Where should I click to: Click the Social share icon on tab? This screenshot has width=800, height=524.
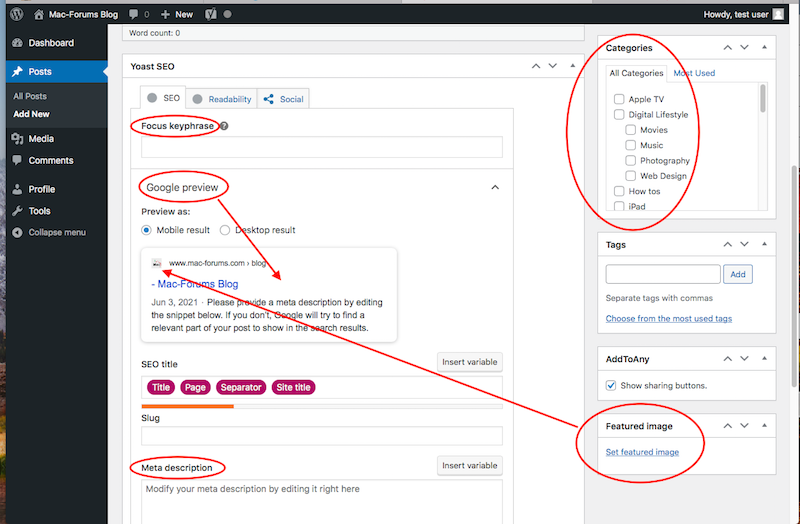coord(269,99)
